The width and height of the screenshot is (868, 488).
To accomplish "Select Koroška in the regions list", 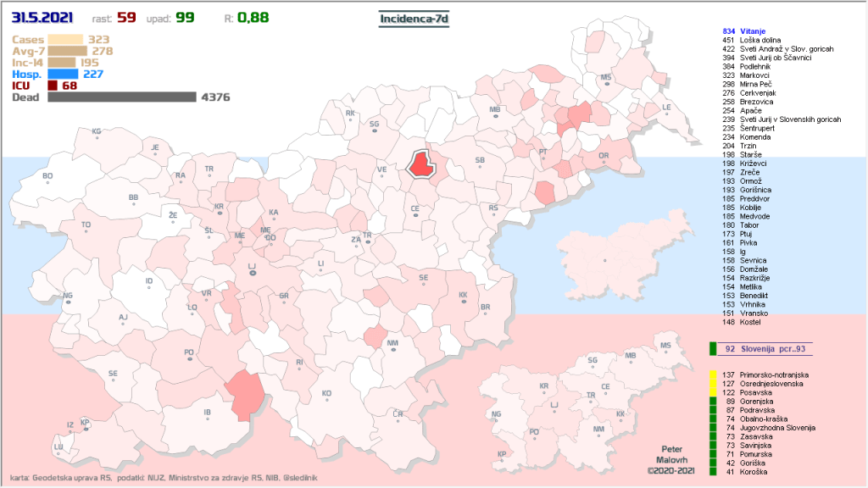I will 754,472.
